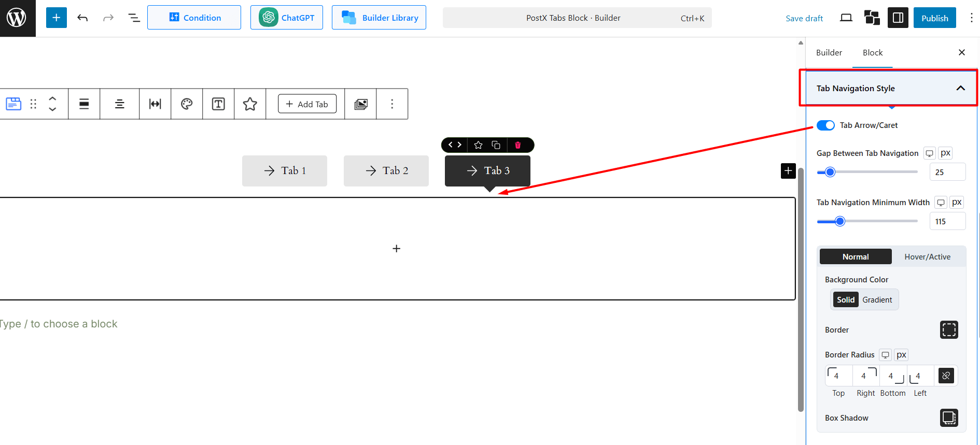The width and height of the screenshot is (980, 445).
Task: Grab the block drag handle
Action: click(33, 104)
